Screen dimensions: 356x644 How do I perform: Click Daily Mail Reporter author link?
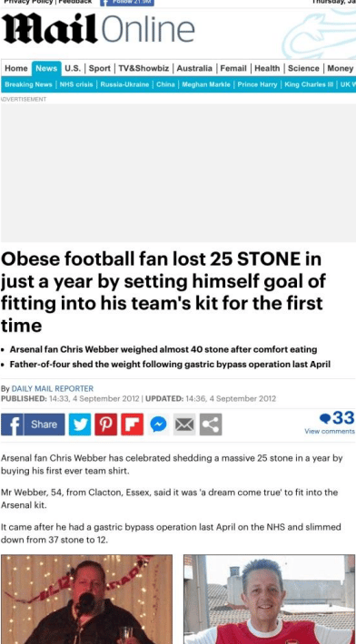coord(52,388)
